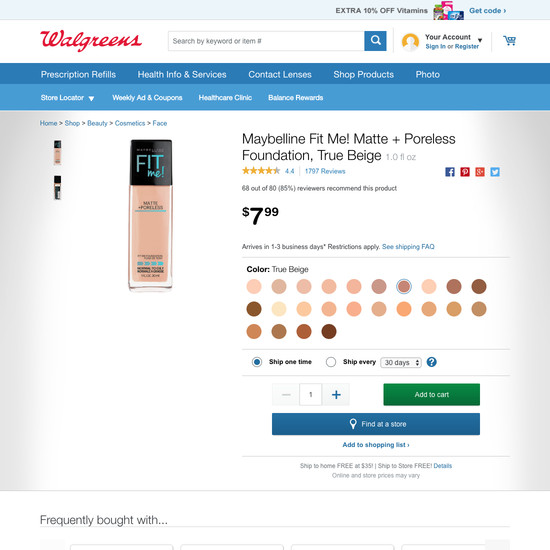The image size is (550, 550).
Task: Increase quantity with the plus button
Action: pos(336,395)
